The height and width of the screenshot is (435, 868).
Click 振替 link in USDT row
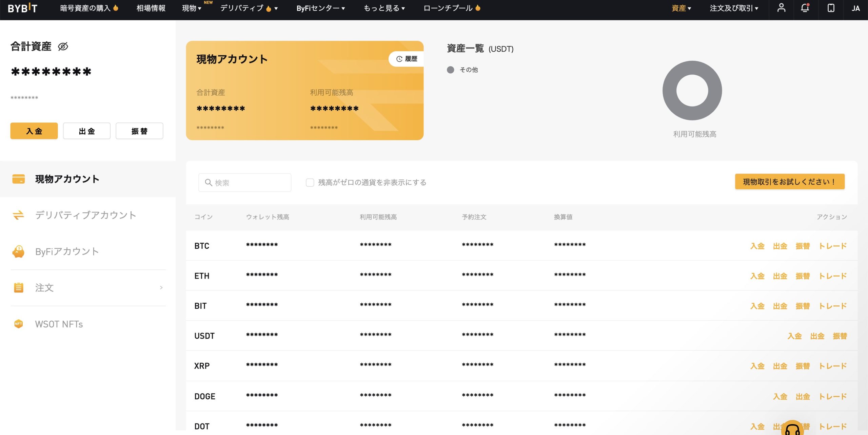[840, 336]
